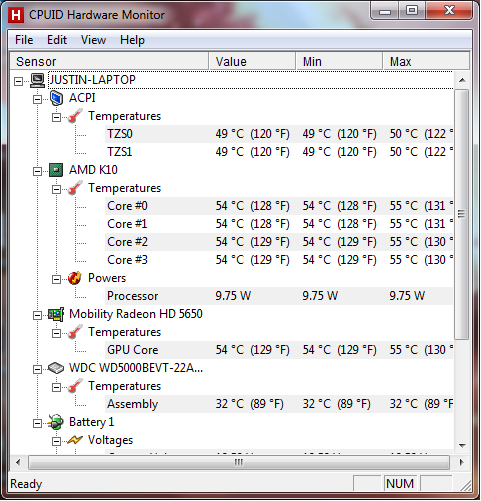Click the Ready status text

[26, 484]
